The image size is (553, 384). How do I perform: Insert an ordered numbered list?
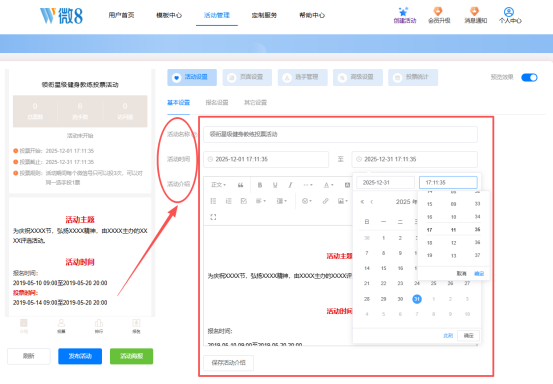pyautogui.click(x=229, y=201)
